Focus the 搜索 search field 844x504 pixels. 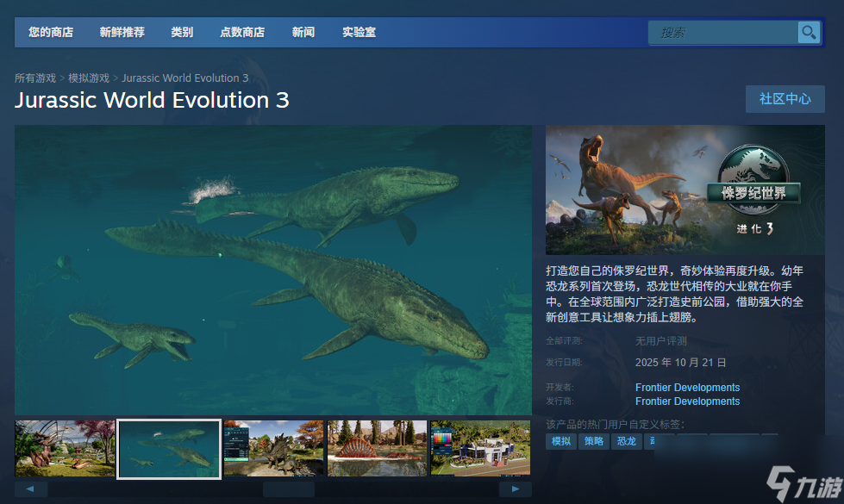click(723, 33)
